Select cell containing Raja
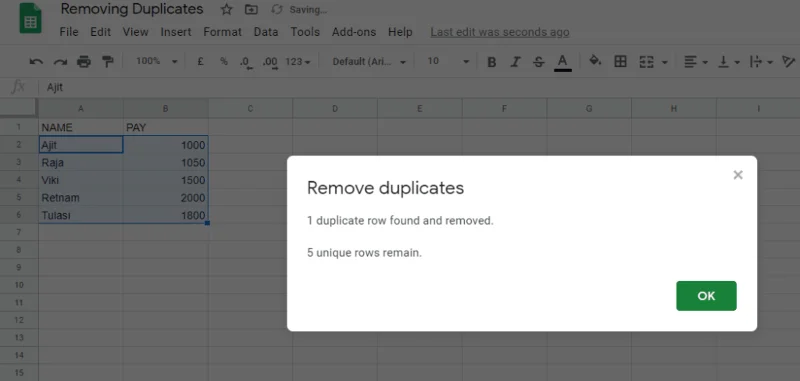 click(81, 163)
